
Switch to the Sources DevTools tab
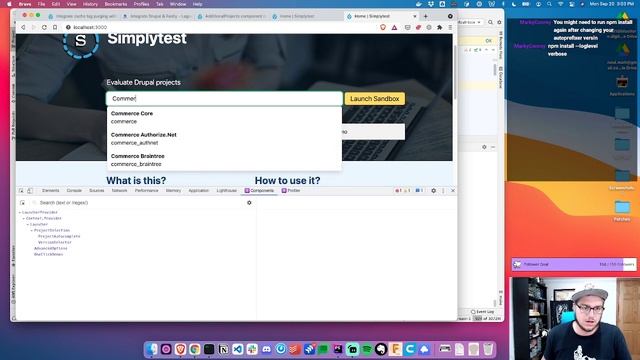(97, 191)
